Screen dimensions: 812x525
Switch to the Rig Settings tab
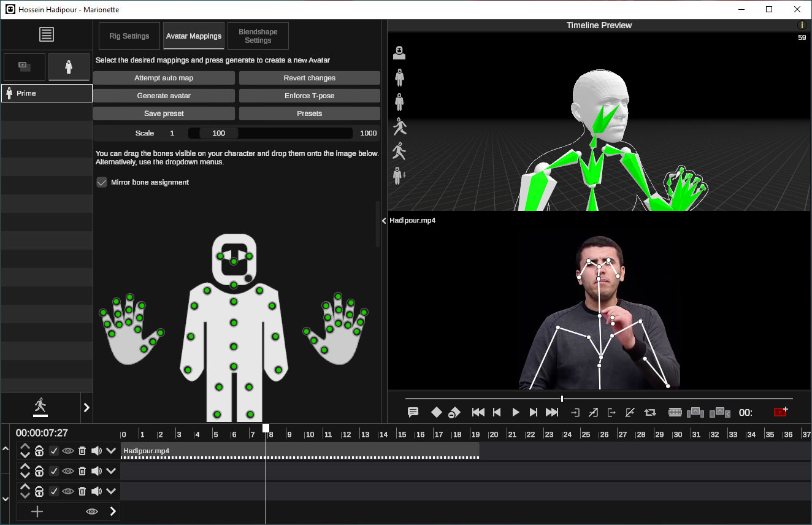(129, 36)
